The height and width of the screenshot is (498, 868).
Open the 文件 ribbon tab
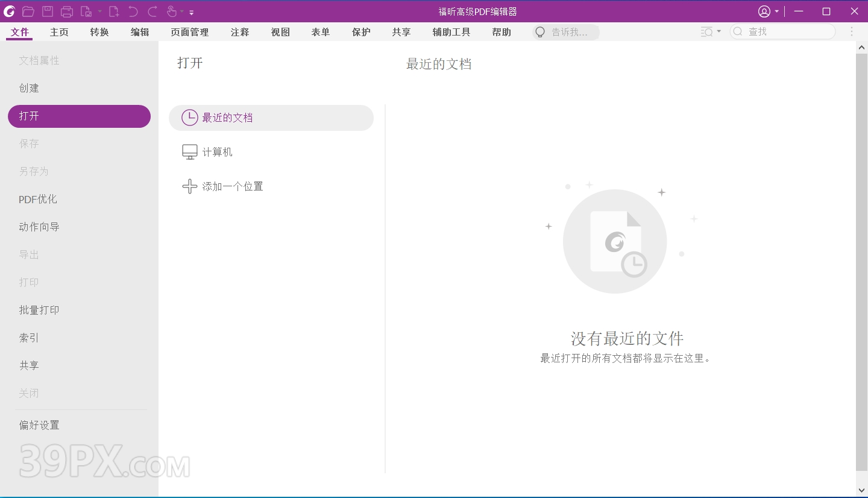pyautogui.click(x=20, y=33)
